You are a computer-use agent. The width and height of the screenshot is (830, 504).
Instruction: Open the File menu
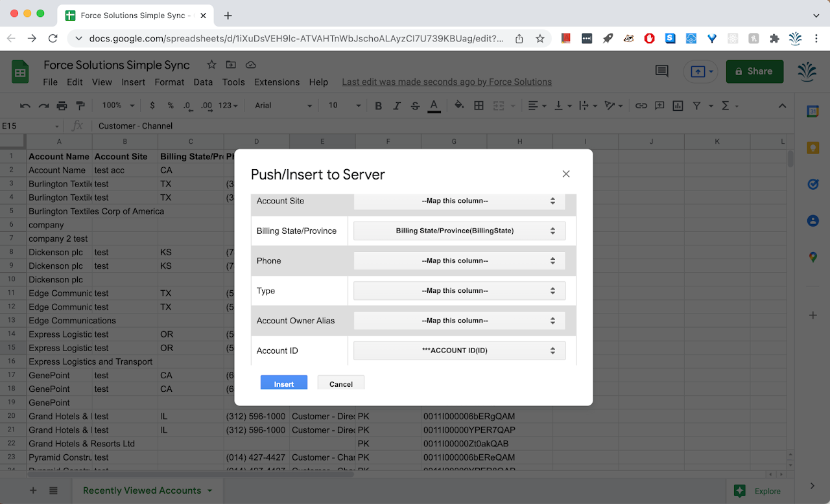pos(50,82)
